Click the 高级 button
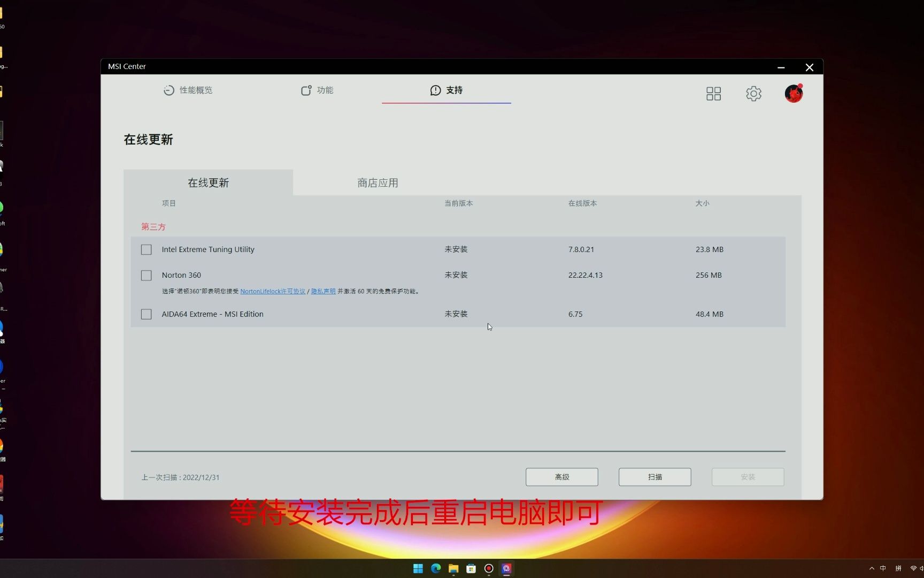The image size is (924, 578). click(561, 477)
